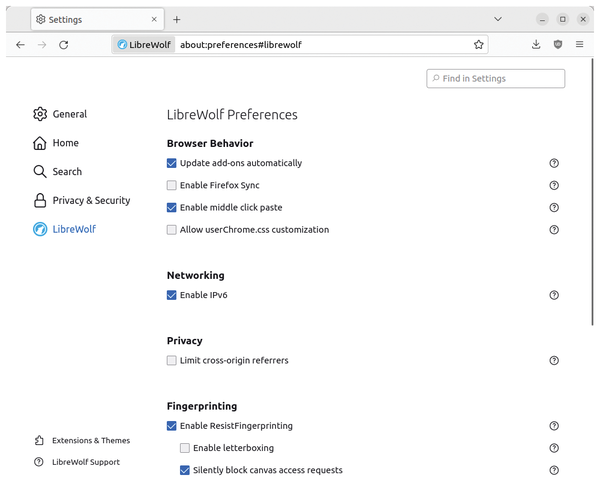Click the Fingerprinting heading
This screenshot has height=493, width=600.
point(202,406)
